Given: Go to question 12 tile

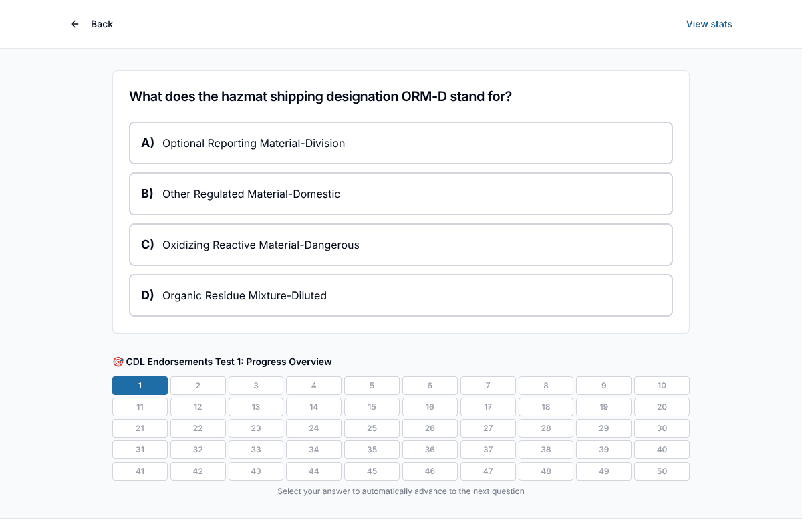Looking at the screenshot, I should coord(198,407).
